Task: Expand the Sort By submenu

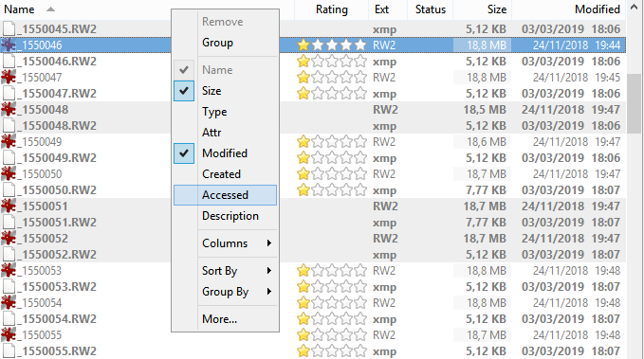Action: tap(225, 271)
